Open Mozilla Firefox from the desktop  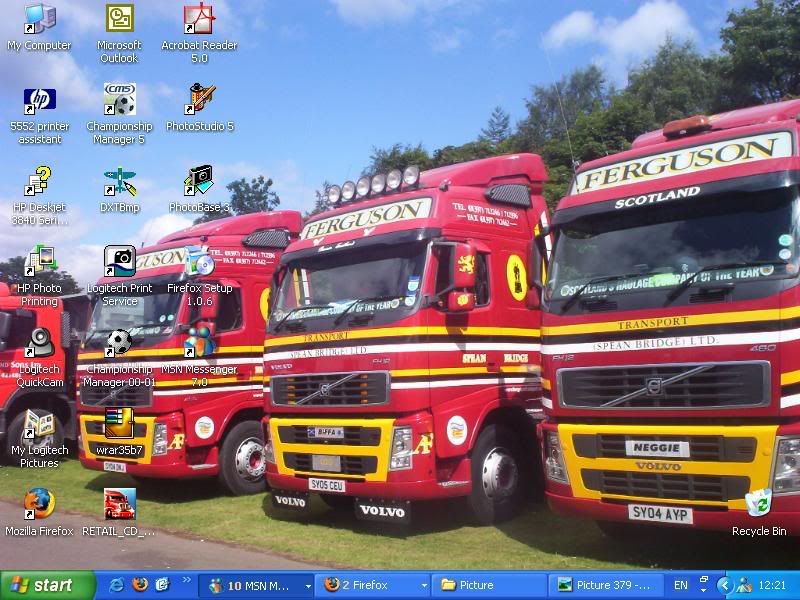click(40, 505)
